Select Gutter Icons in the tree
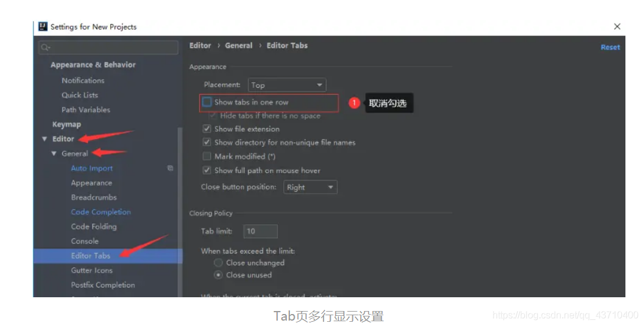This screenshot has width=644, height=326. 92,270
